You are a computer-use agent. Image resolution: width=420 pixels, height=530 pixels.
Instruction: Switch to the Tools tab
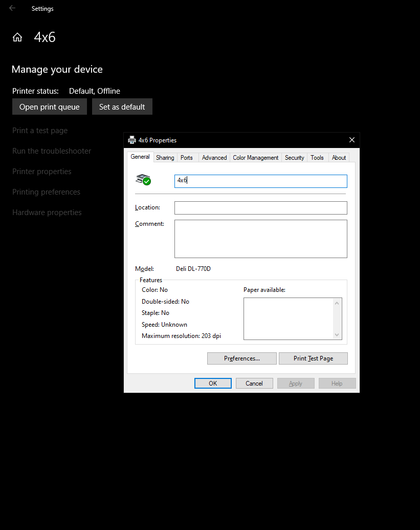pyautogui.click(x=317, y=158)
